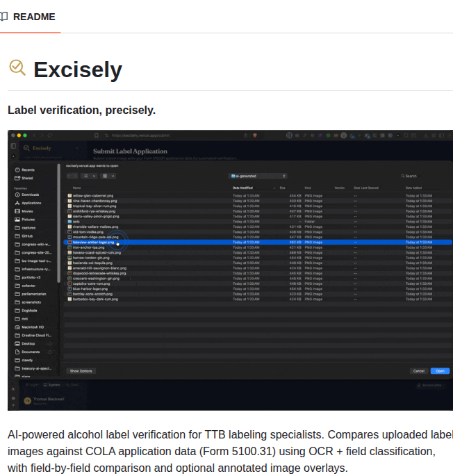Click the file dialog sidebar scrollbar
Viewport: 453px width, 476px height.
58,223
